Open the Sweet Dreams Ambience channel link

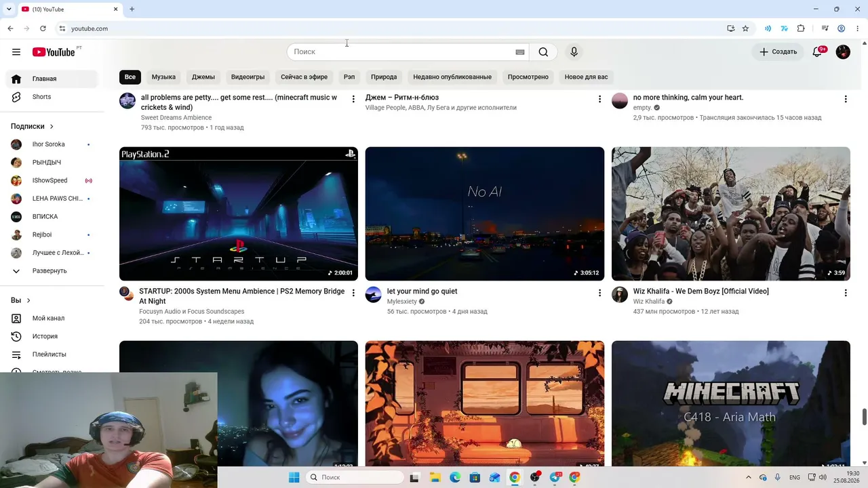click(x=176, y=118)
